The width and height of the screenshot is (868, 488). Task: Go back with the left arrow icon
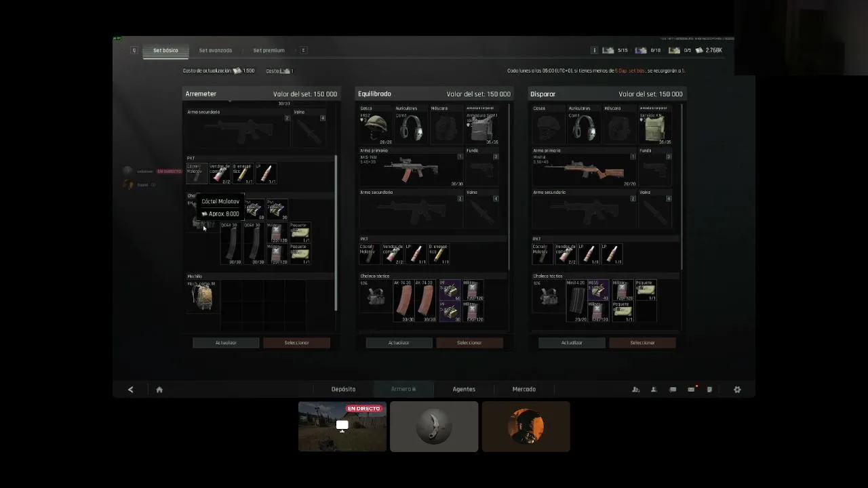click(130, 389)
